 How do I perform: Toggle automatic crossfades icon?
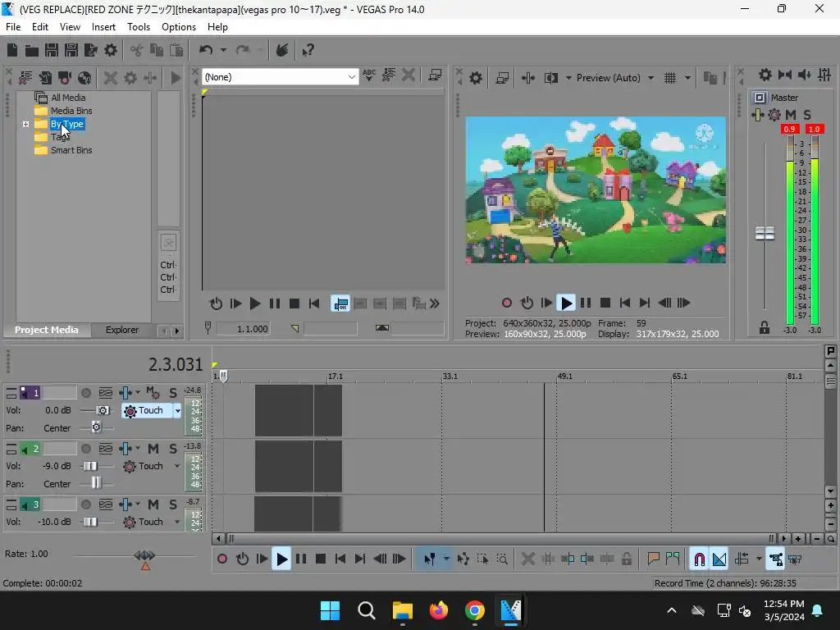719,559
